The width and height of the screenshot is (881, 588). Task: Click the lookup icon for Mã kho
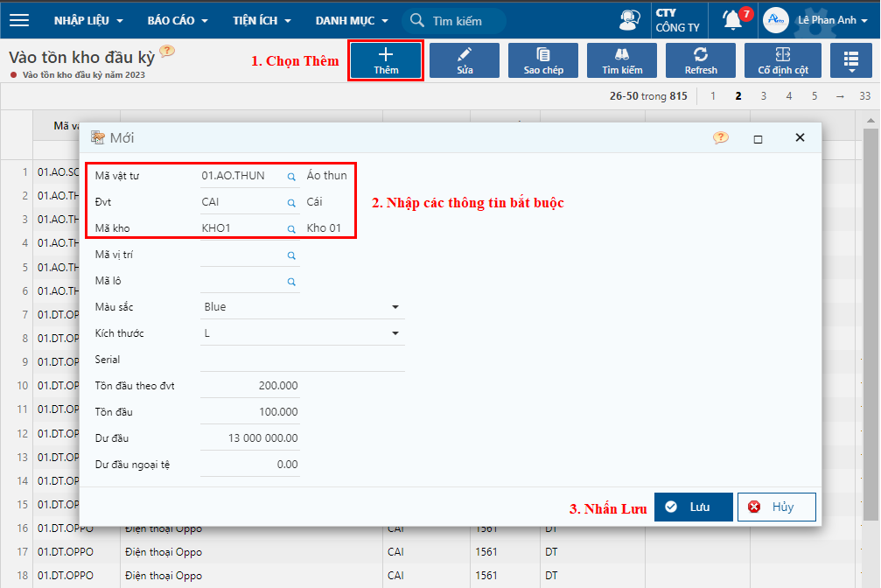(292, 229)
